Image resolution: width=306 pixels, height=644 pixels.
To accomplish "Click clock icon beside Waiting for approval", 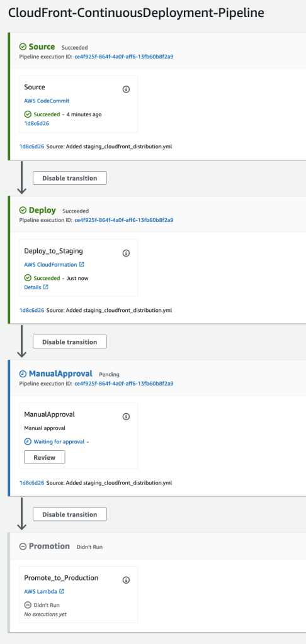I will (28, 441).
